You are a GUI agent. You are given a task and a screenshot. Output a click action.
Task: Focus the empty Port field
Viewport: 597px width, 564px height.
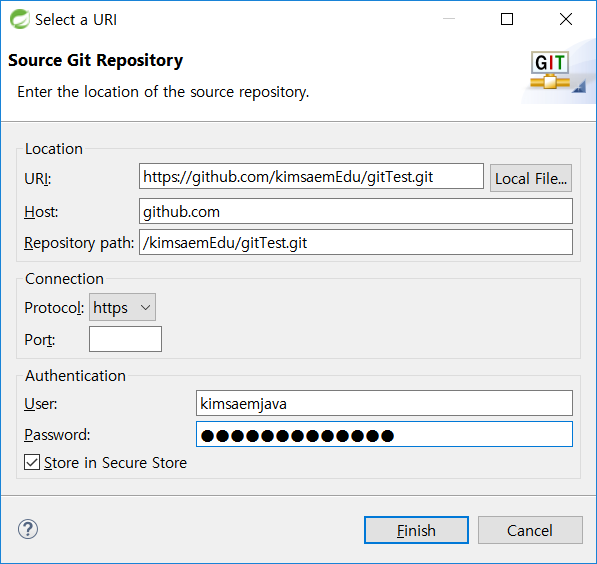click(125, 339)
